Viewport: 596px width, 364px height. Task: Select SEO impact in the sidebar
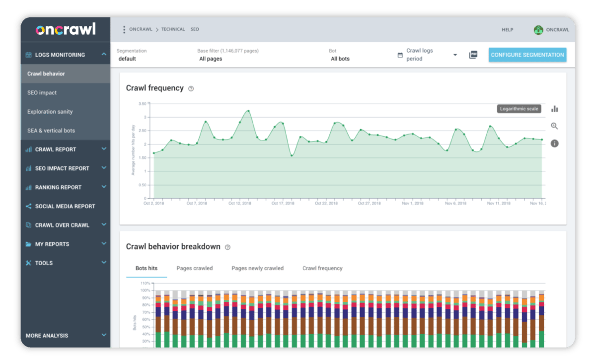42,93
